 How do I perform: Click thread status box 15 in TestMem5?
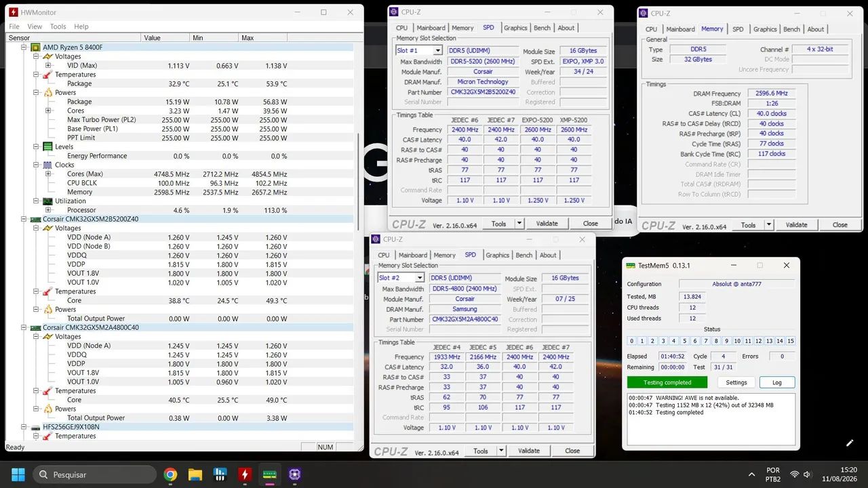point(791,341)
